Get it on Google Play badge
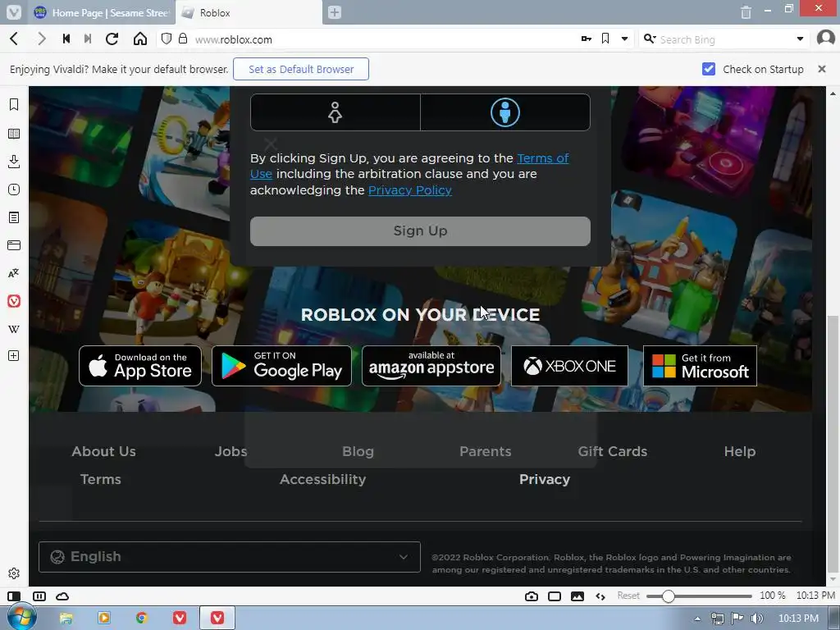This screenshot has width=840, height=630. pyautogui.click(x=282, y=366)
